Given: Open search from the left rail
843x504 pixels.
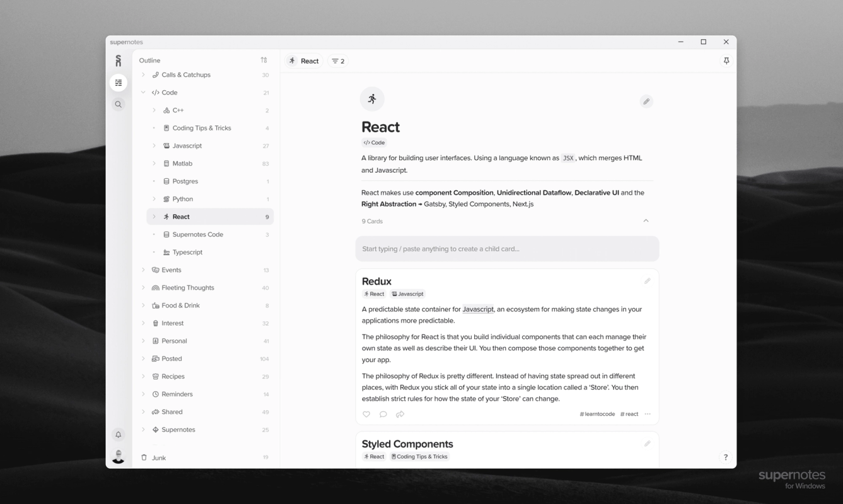Looking at the screenshot, I should click(x=118, y=105).
